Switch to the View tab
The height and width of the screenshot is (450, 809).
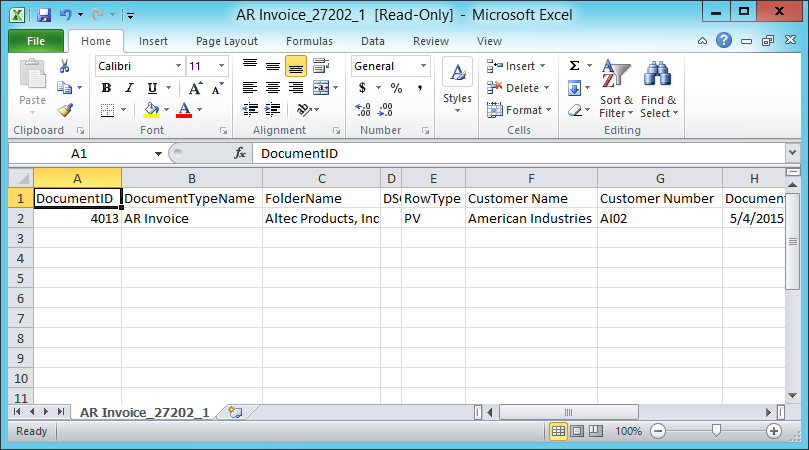[x=489, y=41]
